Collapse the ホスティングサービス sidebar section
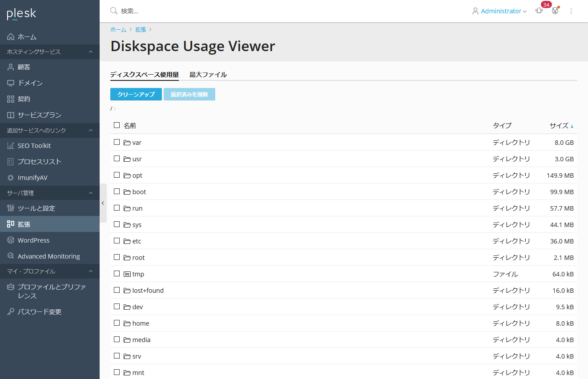The height and width of the screenshot is (379, 588). (x=91, y=52)
